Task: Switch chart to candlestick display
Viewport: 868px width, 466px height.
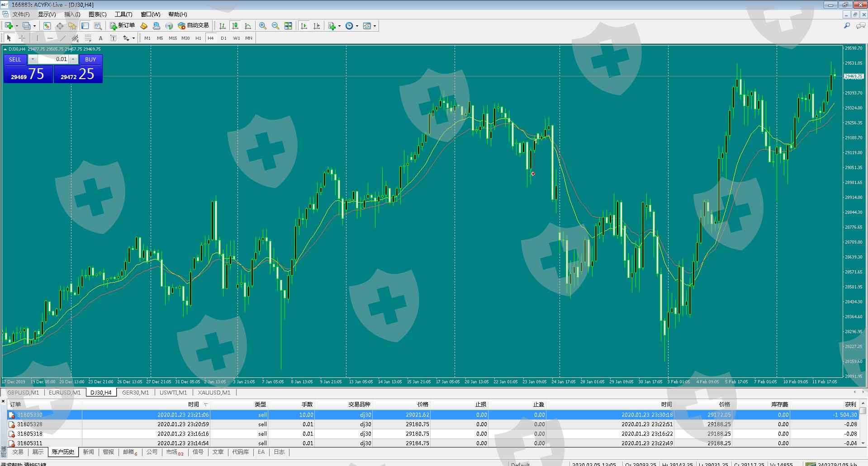Action: (235, 26)
